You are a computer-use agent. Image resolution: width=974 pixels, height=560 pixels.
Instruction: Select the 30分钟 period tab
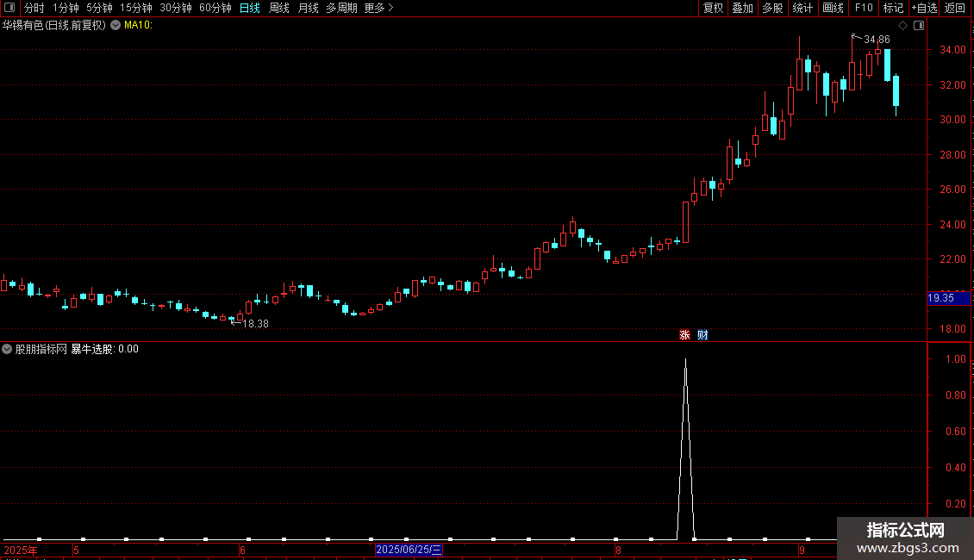click(176, 8)
